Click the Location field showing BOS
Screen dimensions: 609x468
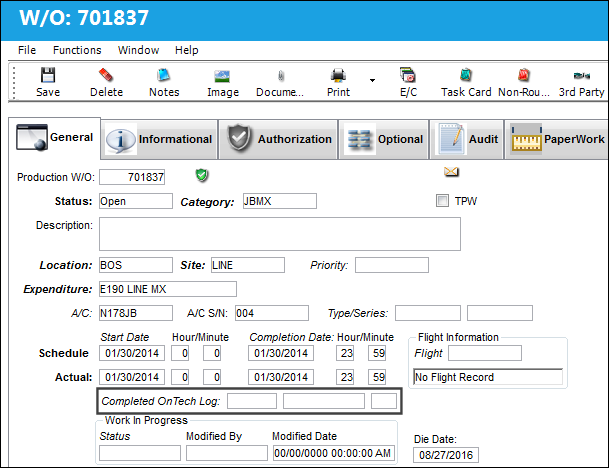click(136, 265)
